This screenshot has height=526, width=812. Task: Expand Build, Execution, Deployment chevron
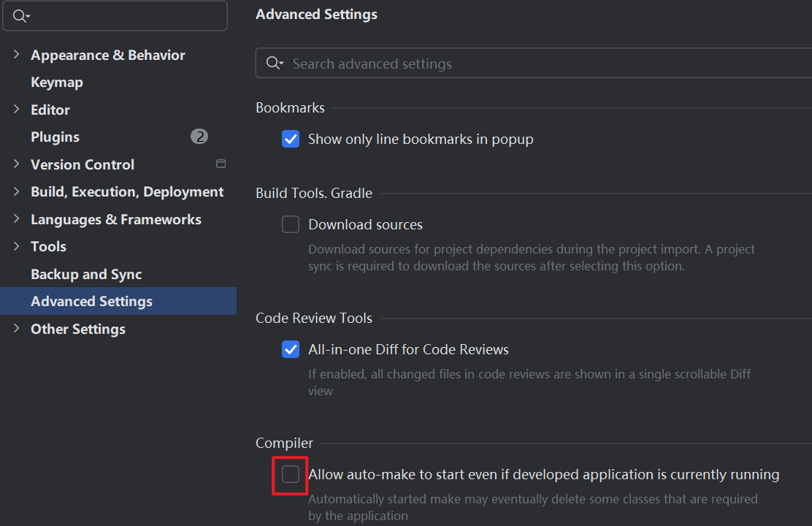click(x=16, y=192)
